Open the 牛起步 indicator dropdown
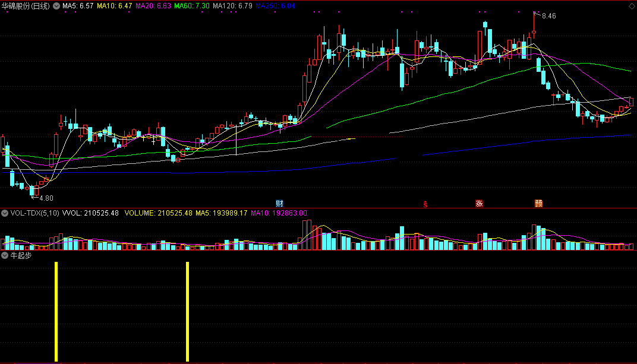Screen dimensions: 637x364 (x=5, y=255)
